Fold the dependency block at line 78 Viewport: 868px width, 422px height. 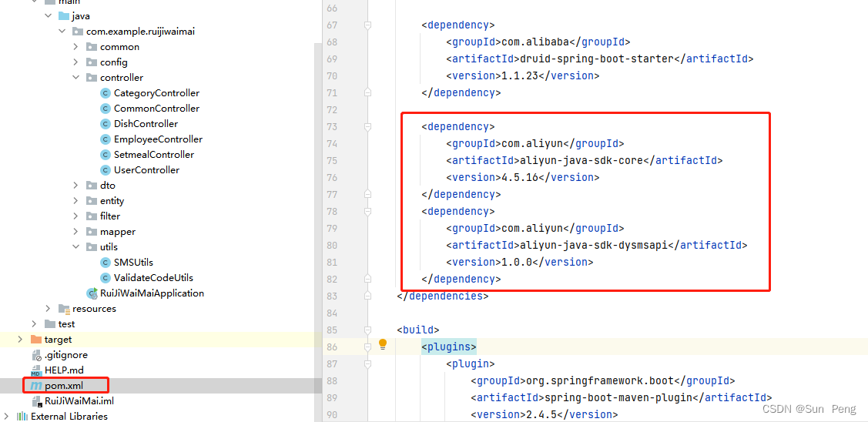pos(367,212)
